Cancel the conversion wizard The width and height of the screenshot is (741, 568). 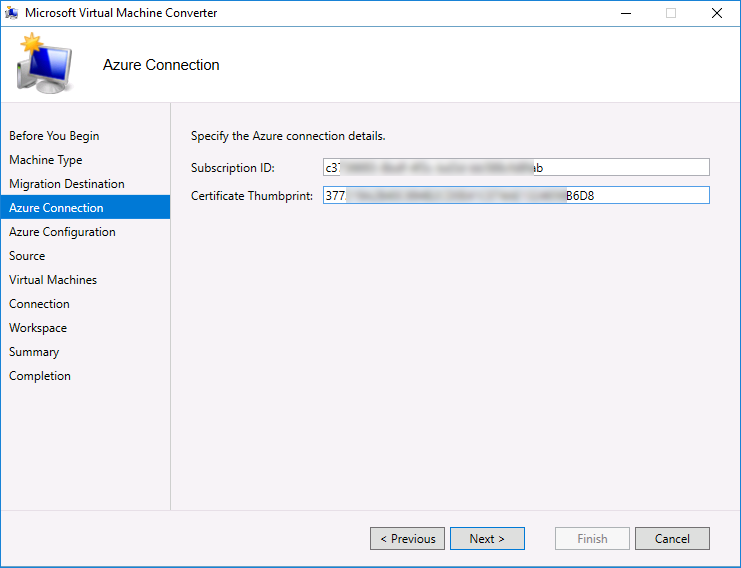672,539
